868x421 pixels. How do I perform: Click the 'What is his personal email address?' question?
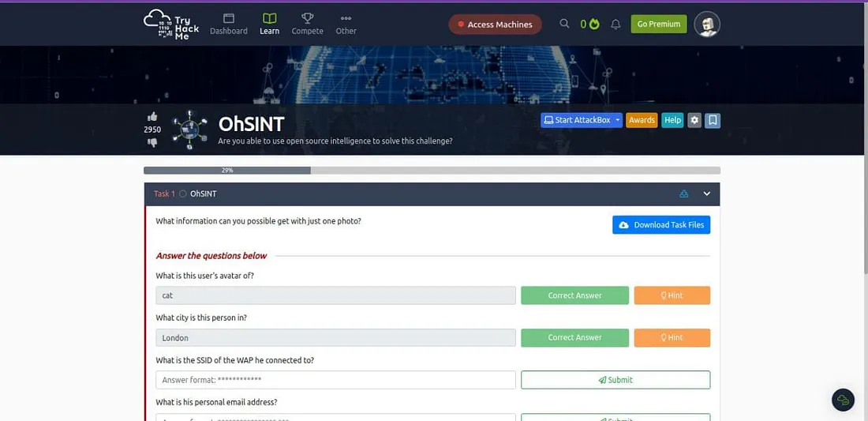click(216, 402)
